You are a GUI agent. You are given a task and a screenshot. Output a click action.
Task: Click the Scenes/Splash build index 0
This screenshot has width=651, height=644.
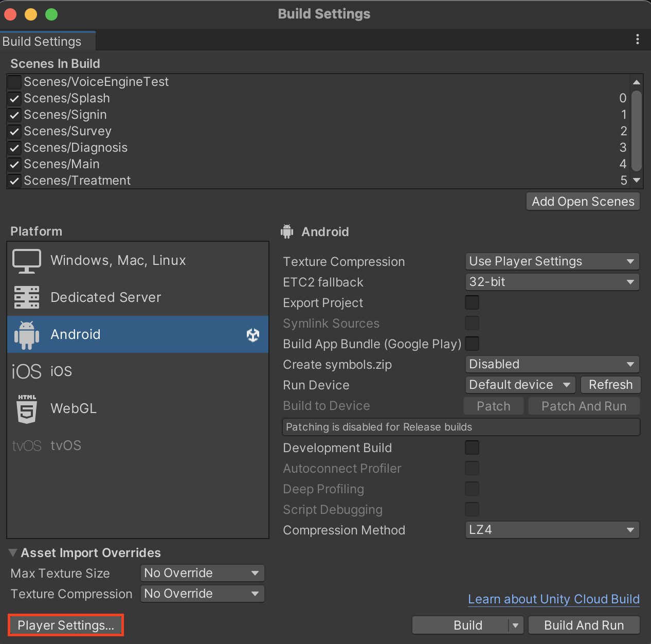(x=623, y=98)
